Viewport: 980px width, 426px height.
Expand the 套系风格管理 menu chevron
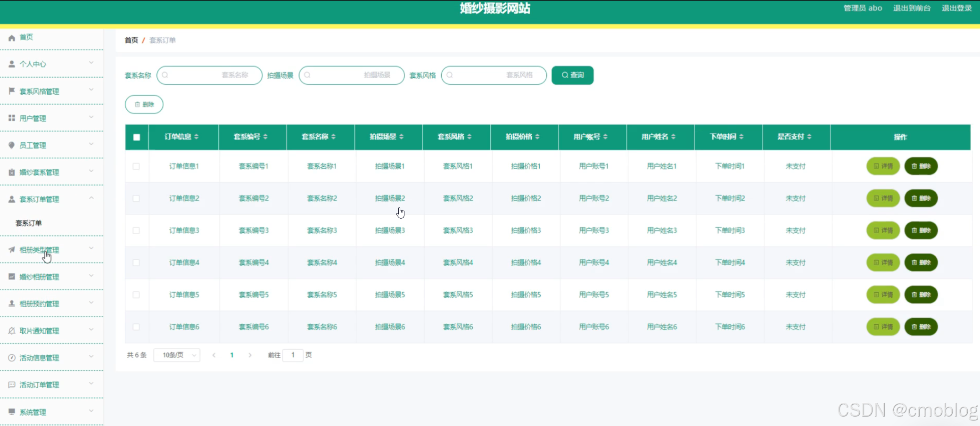[x=91, y=90]
